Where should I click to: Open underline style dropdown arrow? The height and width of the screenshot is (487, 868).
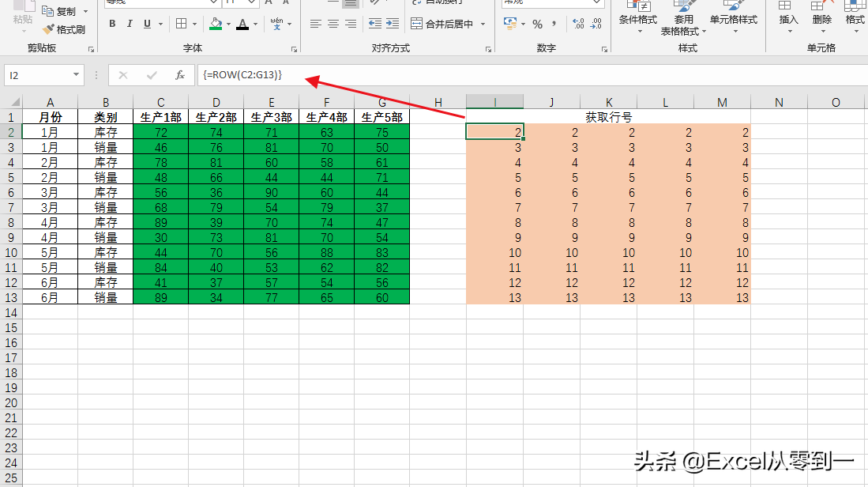pos(160,25)
